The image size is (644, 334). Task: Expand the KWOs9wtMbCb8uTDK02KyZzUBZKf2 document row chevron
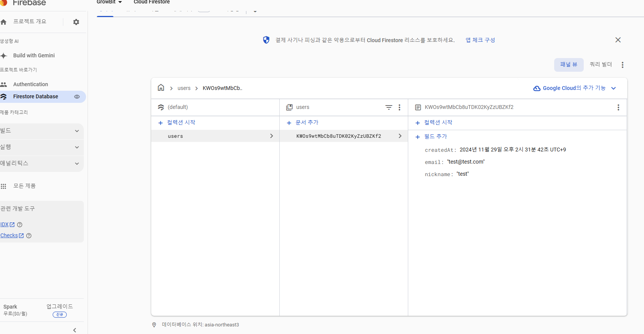pyautogui.click(x=400, y=136)
